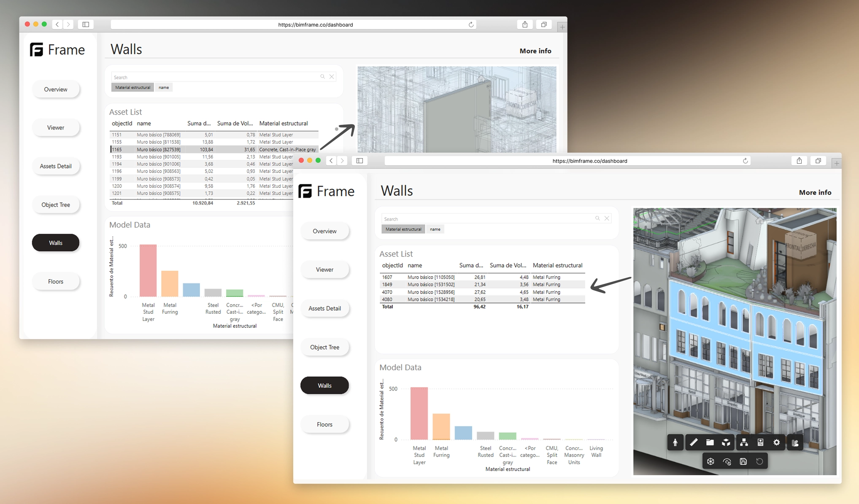Viewport: 859px width, 504px height.
Task: Activate the explode model (3D box) tool
Action: coord(727,442)
